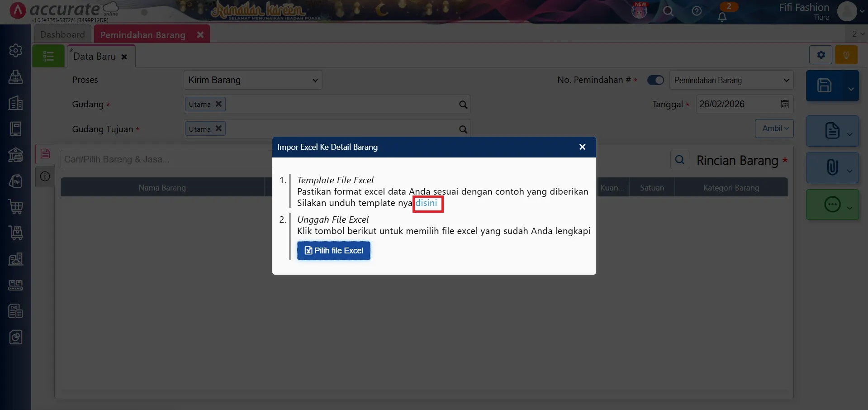Select the Data Baru tab

94,56
